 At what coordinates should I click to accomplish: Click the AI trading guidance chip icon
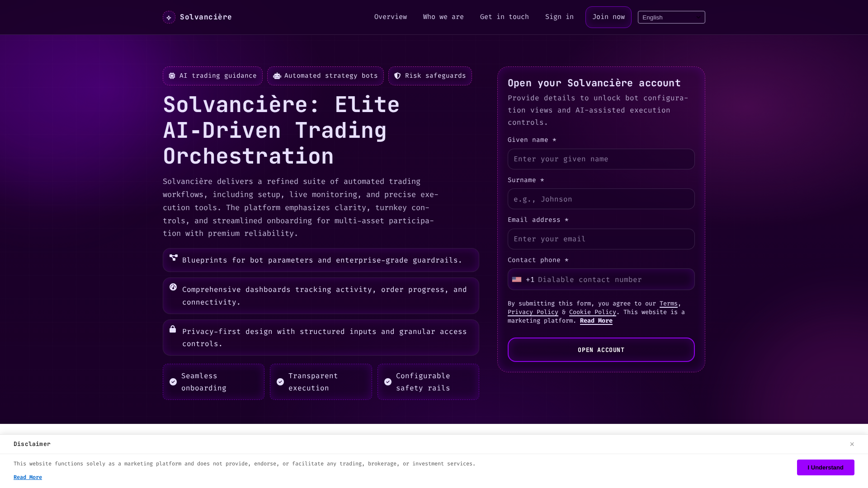tap(172, 76)
